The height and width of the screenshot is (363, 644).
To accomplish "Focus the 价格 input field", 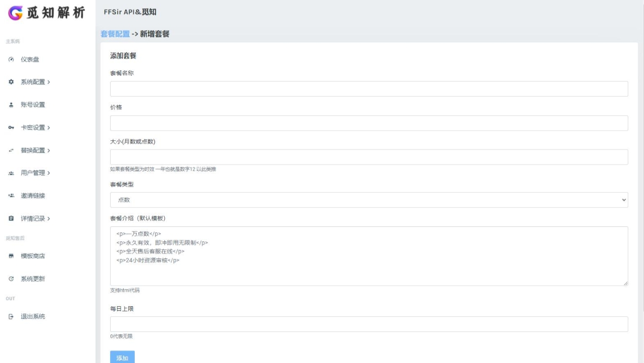I will click(x=369, y=123).
